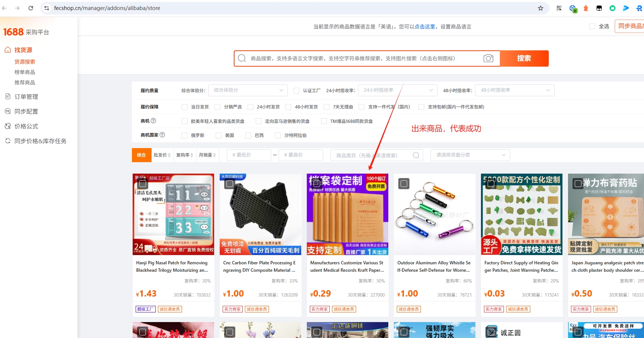Click the camera image search icon
The height and width of the screenshot is (338, 644).
tap(488, 58)
